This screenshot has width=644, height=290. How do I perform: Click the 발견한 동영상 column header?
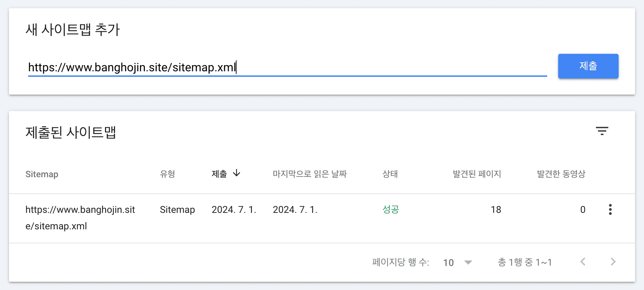click(x=561, y=174)
